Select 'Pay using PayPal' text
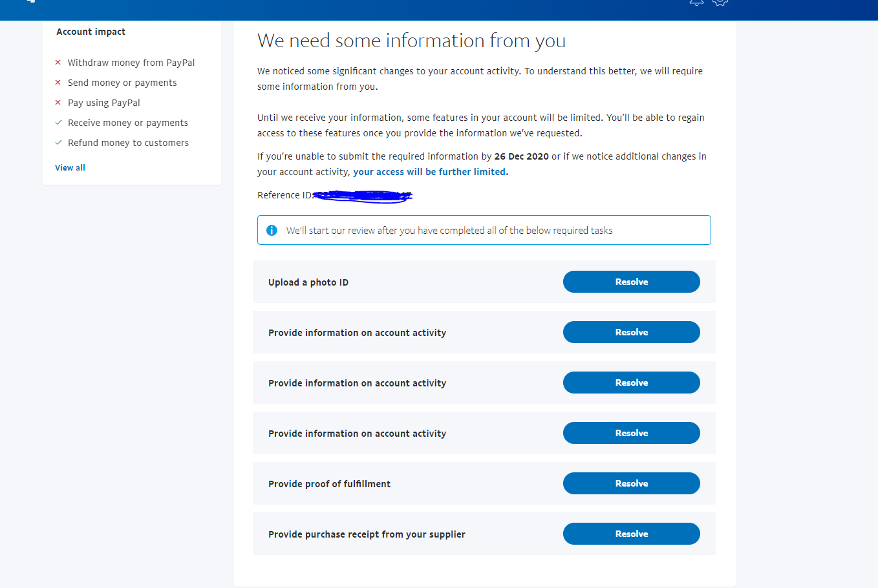This screenshot has width=878, height=588. click(104, 103)
